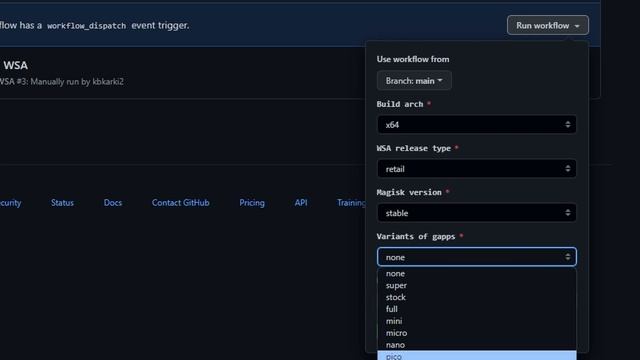This screenshot has height=360, width=640.
Task: Open the WSA release type retail dropdown
Action: (x=477, y=169)
